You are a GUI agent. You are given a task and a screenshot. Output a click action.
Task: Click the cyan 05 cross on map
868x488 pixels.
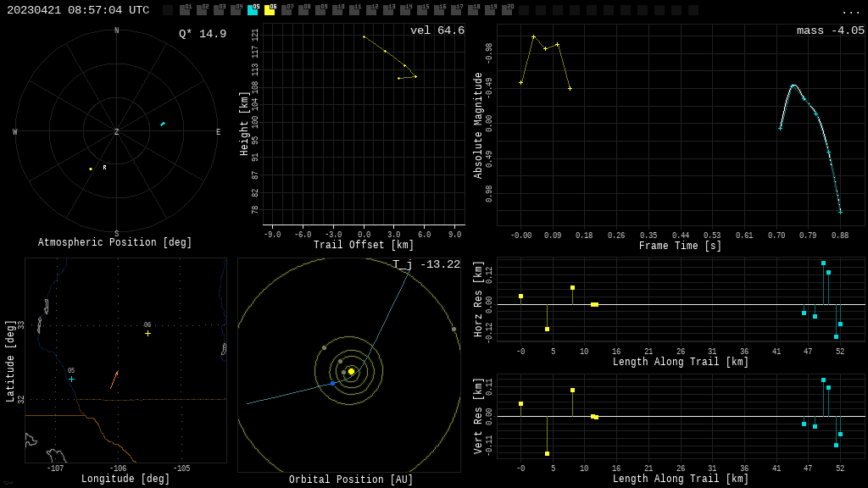point(71,379)
